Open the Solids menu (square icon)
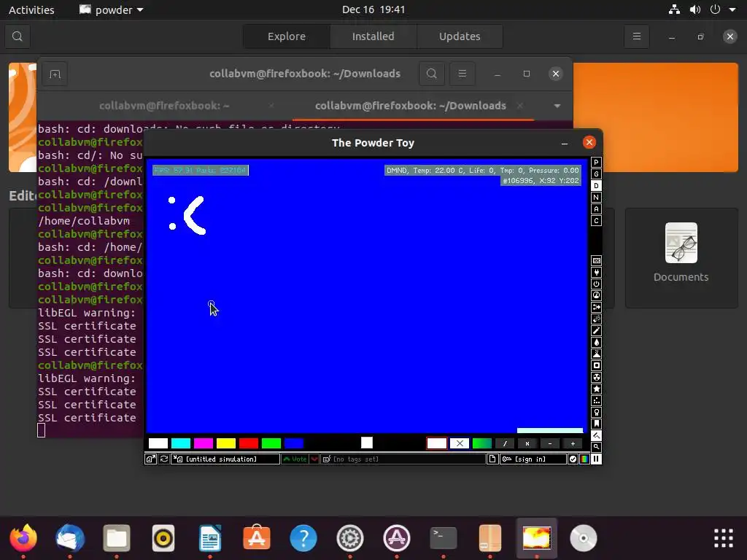 pyautogui.click(x=596, y=366)
